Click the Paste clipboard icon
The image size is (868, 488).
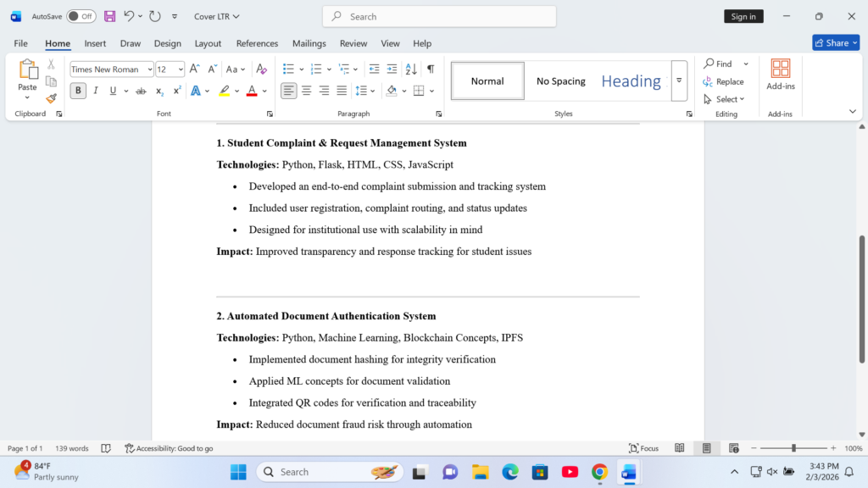(27, 69)
